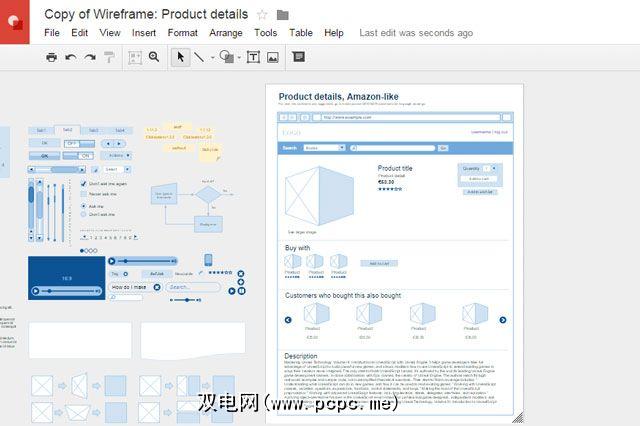640x426 pixels.
Task: Select the 'Don't ask me' radio button
Action: click(83, 214)
